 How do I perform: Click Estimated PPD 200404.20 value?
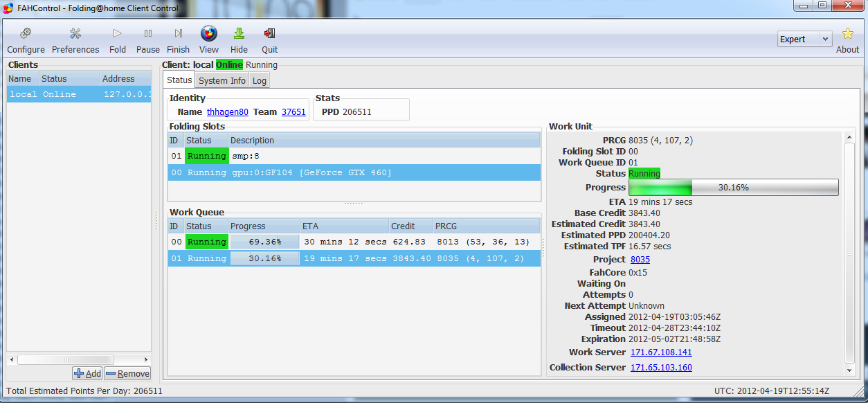coord(649,235)
